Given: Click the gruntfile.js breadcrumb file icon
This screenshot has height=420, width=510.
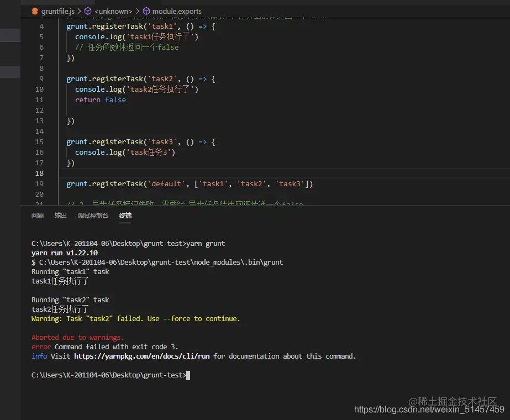Looking at the screenshot, I should point(35,11).
